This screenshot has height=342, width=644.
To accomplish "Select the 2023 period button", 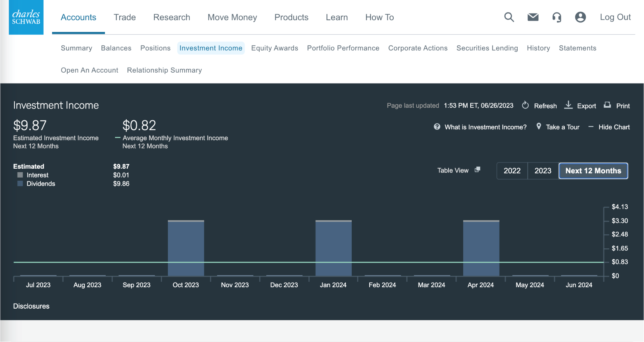I will [543, 171].
